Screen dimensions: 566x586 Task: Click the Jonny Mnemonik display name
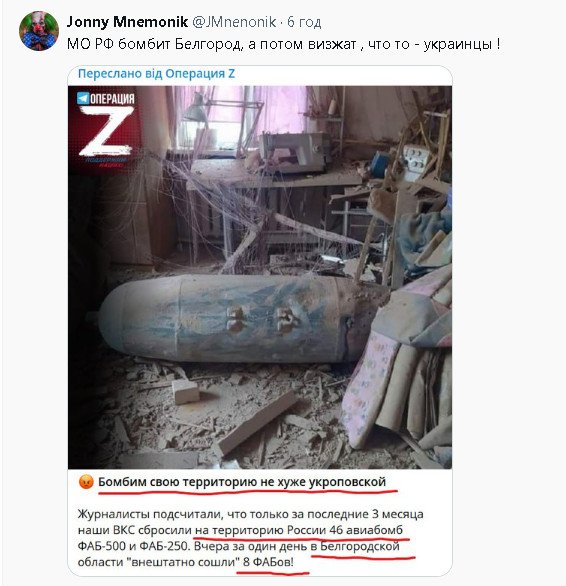point(127,22)
